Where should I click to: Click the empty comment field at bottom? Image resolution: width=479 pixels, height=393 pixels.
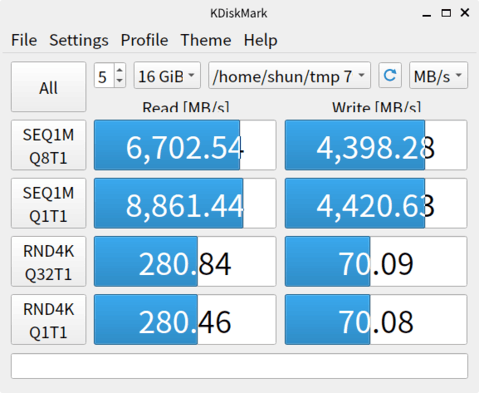tap(239, 366)
